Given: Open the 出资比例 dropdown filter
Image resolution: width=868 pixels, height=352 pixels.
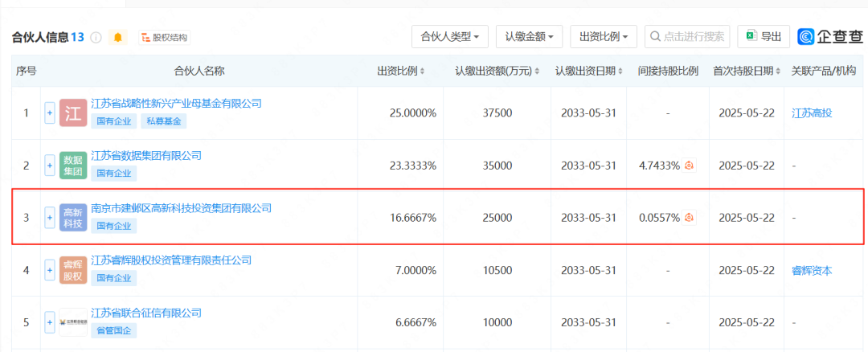Looking at the screenshot, I should 603,36.
